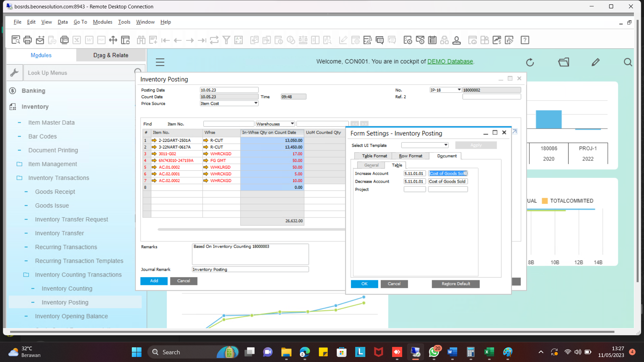Click the Restore Default button
644x362 pixels.
point(455,284)
